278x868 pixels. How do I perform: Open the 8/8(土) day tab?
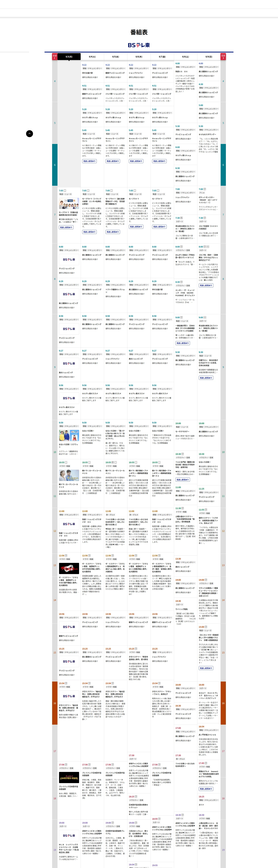pyautogui.click(x=186, y=57)
